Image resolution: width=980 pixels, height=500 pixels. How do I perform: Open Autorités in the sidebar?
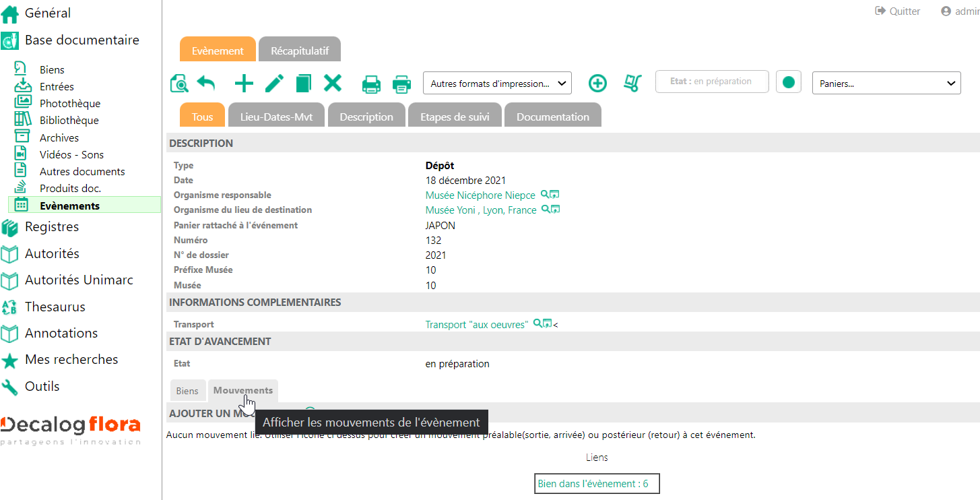pos(52,253)
